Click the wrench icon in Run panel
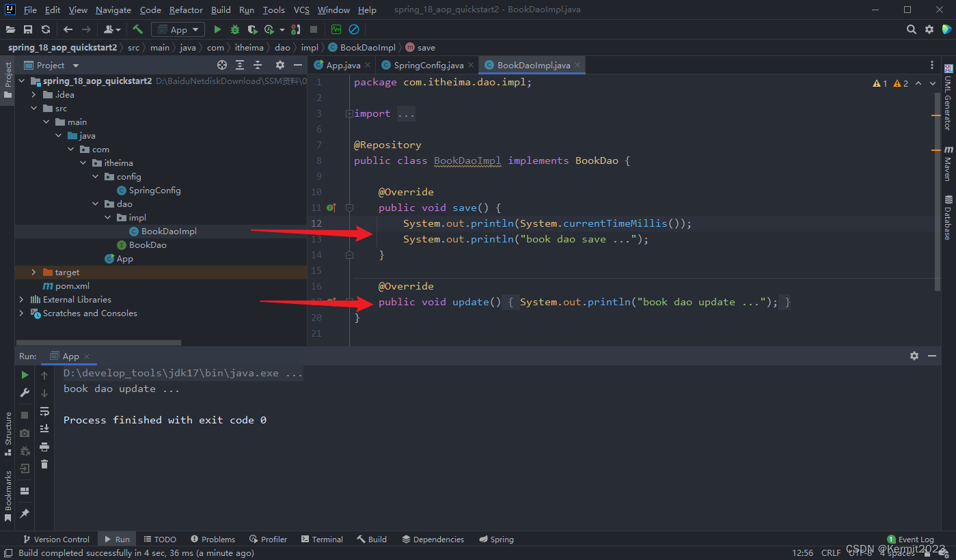The width and height of the screenshot is (956, 560). tap(25, 393)
